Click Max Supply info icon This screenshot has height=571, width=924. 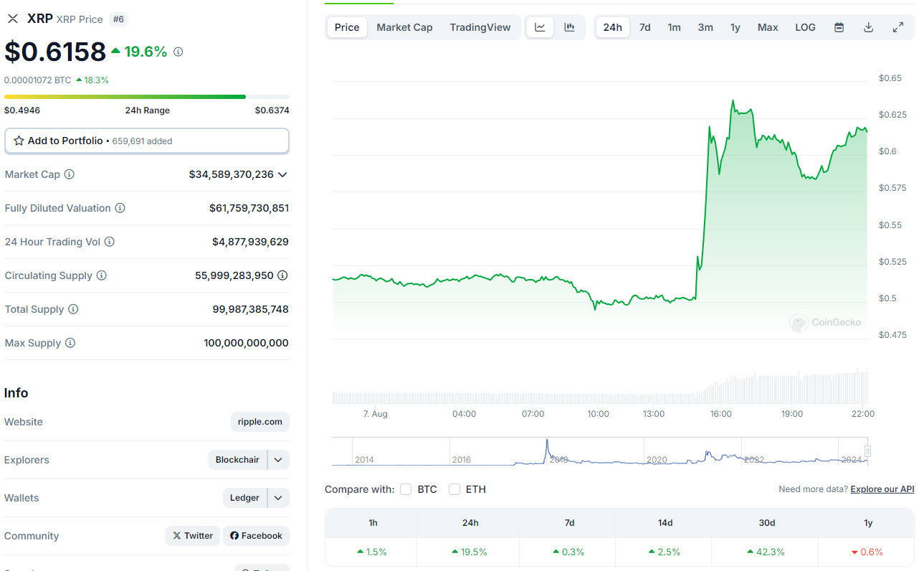point(70,343)
